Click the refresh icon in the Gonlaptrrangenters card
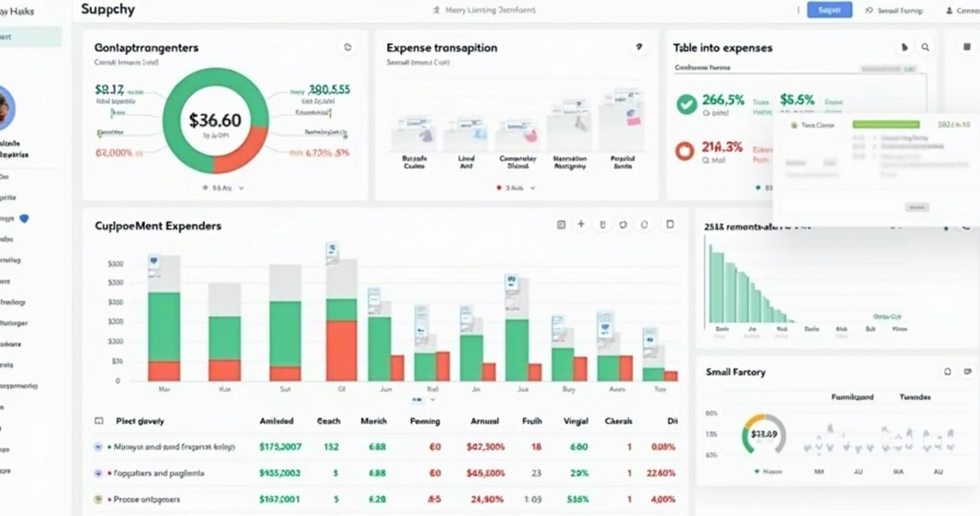 pos(347,48)
